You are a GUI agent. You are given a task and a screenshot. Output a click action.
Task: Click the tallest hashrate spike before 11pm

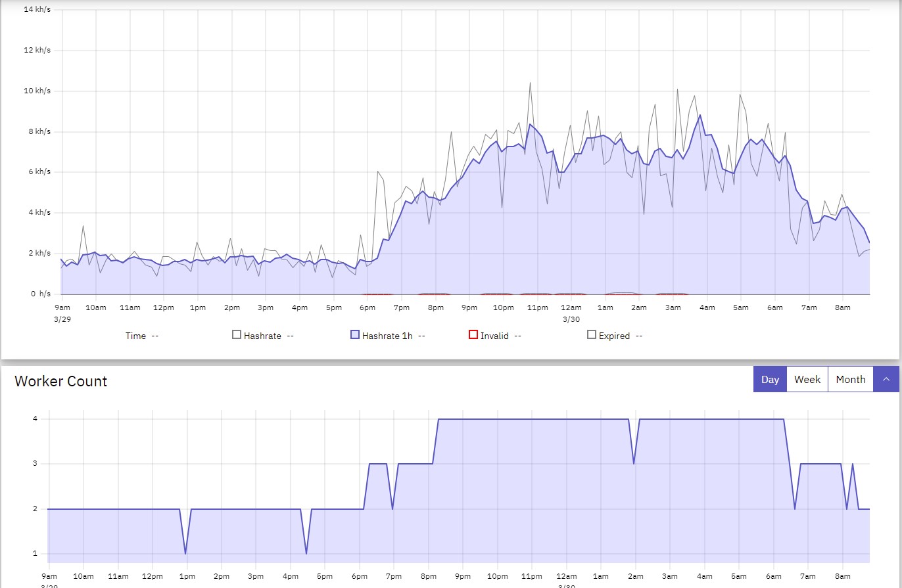pyautogui.click(x=530, y=83)
